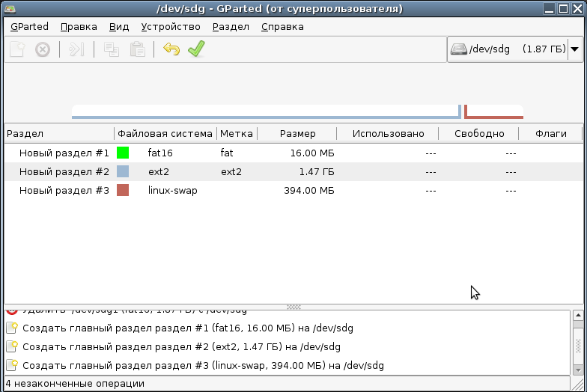Minimize the GParted window
Image resolution: width=587 pixels, height=392 pixels.
tap(549, 9)
